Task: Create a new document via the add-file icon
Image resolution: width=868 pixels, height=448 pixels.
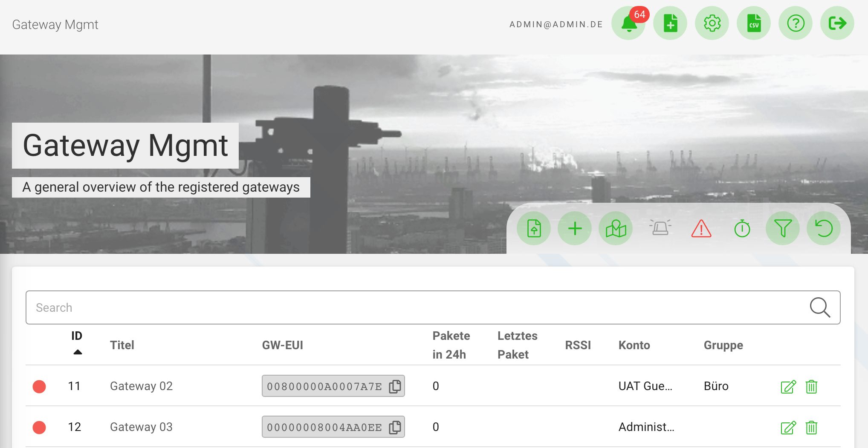Action: point(670,23)
